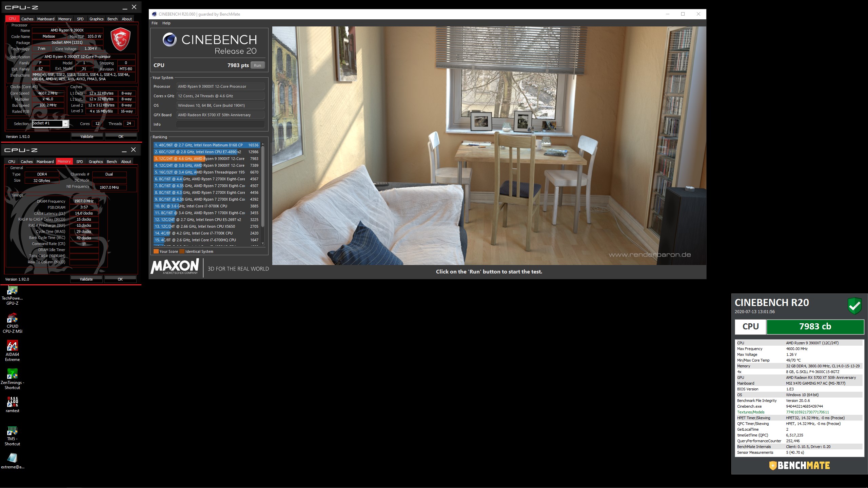Click scroll-down arrow of ranking list
The image size is (868, 488).
263,244
